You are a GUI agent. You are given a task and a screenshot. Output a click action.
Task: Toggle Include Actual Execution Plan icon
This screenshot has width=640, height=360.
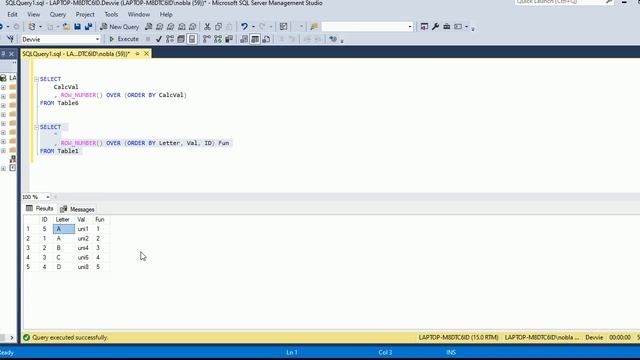(207, 39)
